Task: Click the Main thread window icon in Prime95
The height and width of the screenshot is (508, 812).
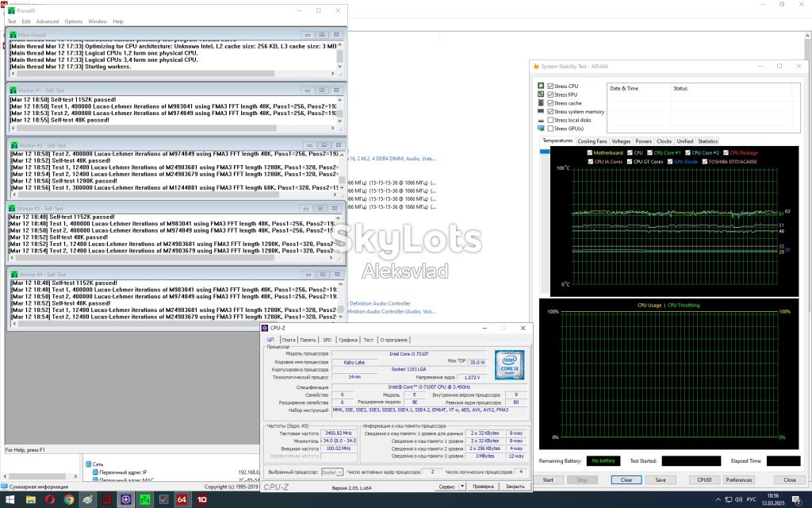Action: (x=13, y=35)
